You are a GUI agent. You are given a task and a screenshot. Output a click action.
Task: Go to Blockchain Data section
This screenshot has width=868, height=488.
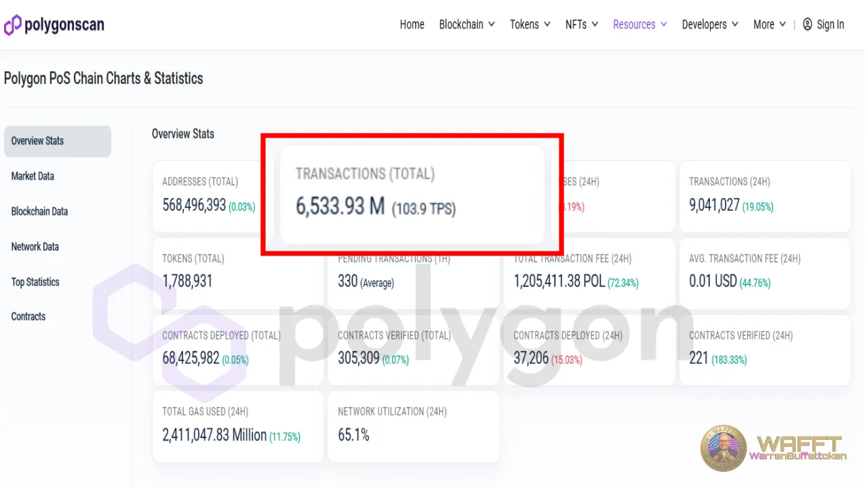point(39,211)
